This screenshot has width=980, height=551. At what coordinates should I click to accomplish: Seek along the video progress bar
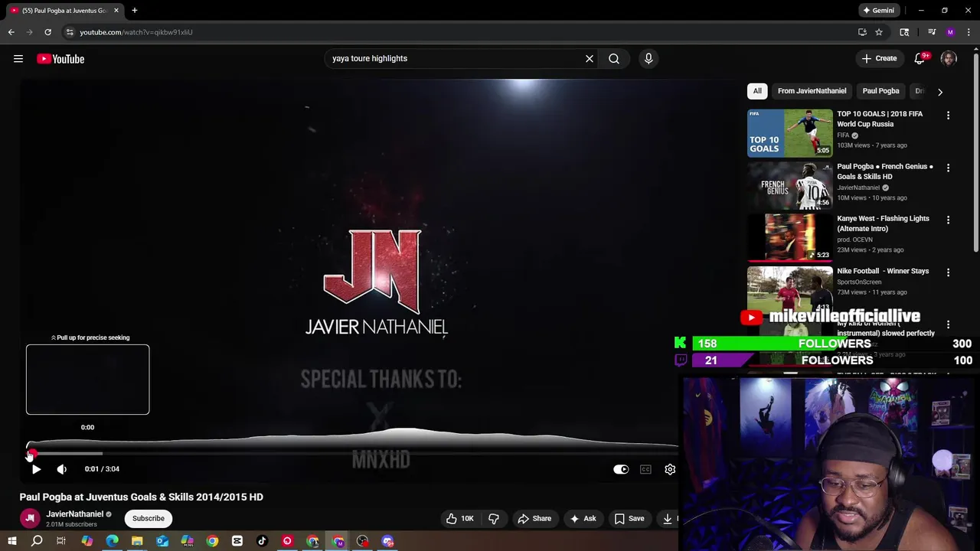353,454
